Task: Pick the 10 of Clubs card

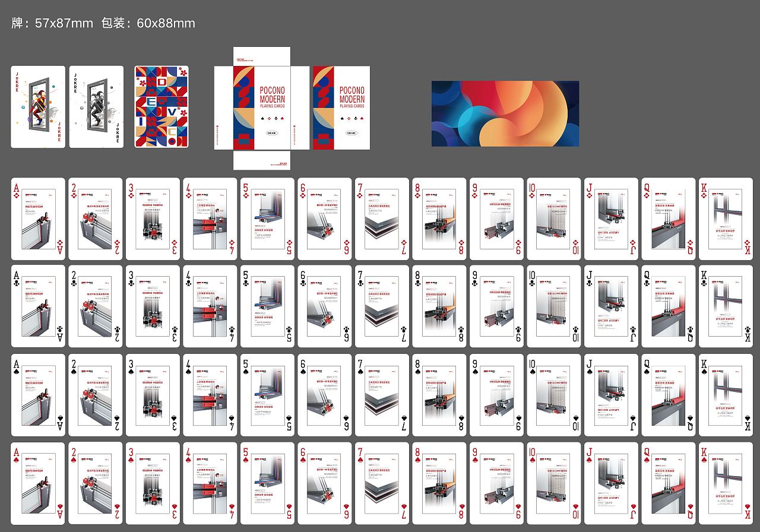Action: point(554,306)
